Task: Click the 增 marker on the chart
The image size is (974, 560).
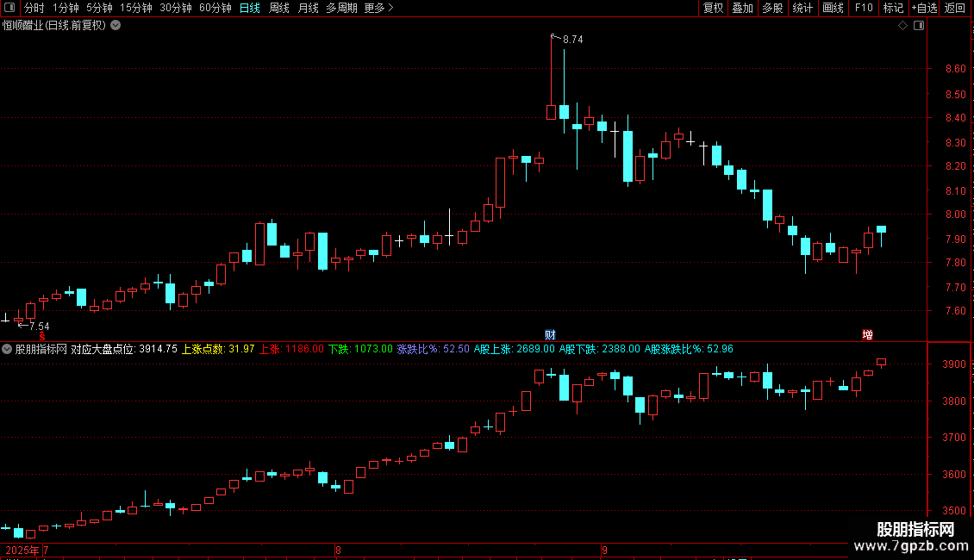Action: coord(868,334)
